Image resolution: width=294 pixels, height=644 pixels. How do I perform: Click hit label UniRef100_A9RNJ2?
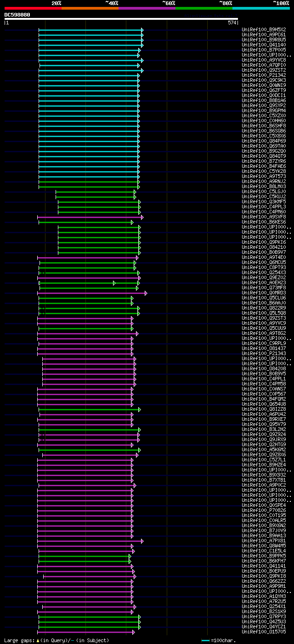coord(264,182)
